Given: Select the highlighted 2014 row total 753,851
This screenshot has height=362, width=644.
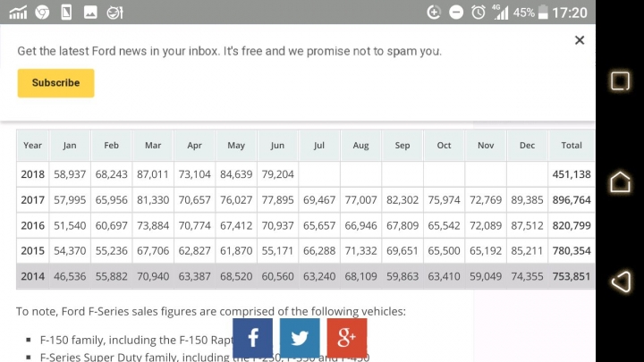Looking at the screenshot, I should tap(572, 276).
